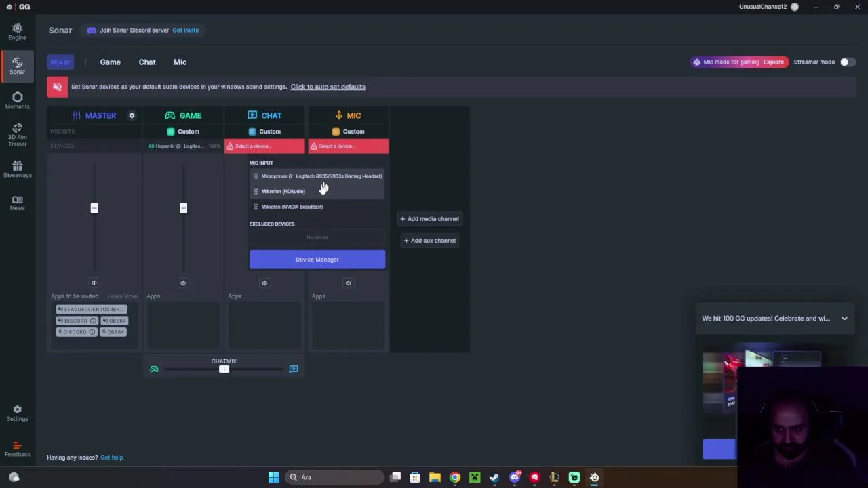Click the Master volume slider handle
The height and width of the screenshot is (488, 868).
[x=94, y=208]
